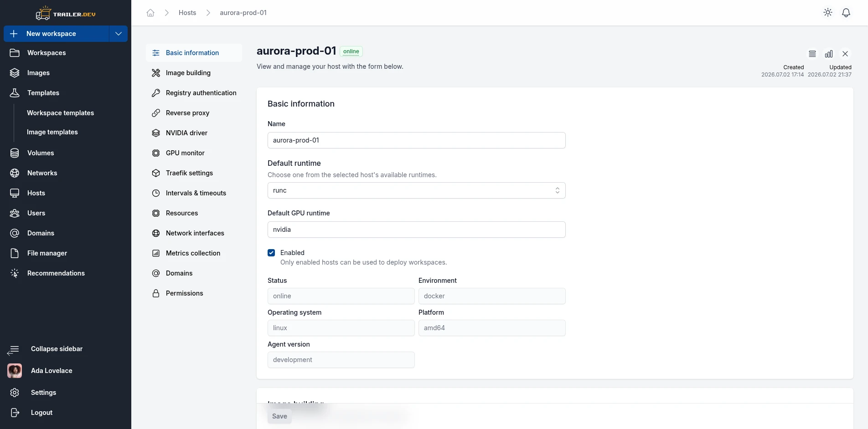Image resolution: width=868 pixels, height=429 pixels.
Task: Go to Hosts breadcrumb
Action: [187, 13]
